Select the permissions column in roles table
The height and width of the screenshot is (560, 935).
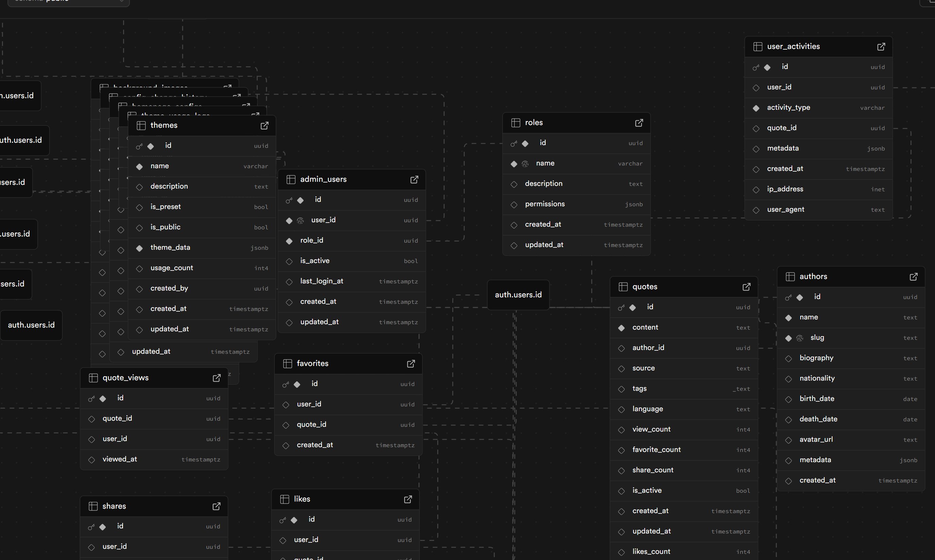(544, 204)
